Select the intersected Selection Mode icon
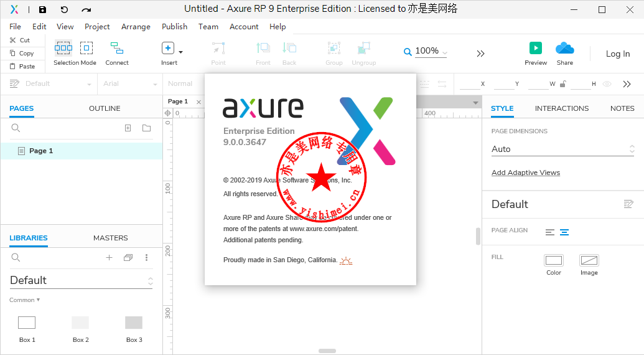The image size is (644, 355). point(63,48)
